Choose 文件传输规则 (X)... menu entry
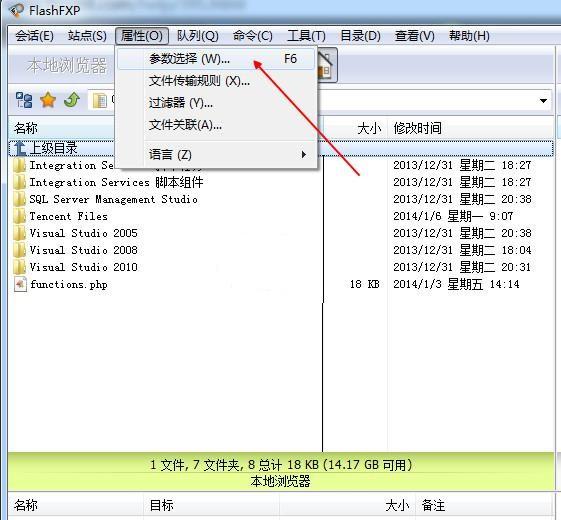Image resolution: width=561 pixels, height=520 pixels. point(216,81)
